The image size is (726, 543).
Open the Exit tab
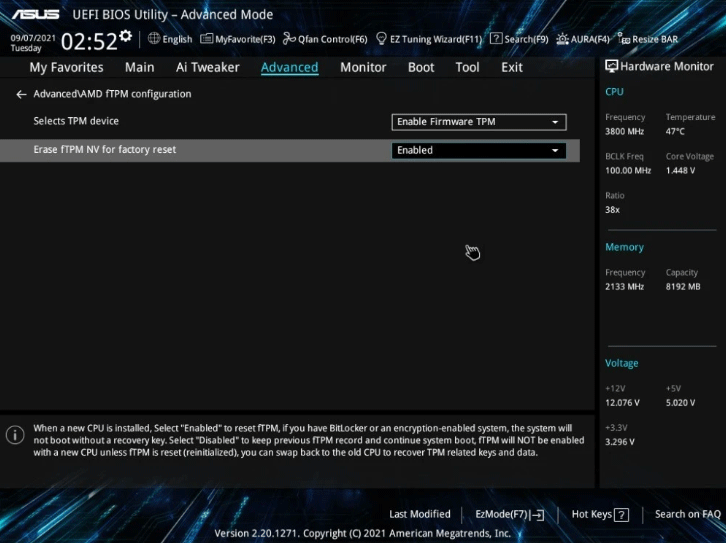point(512,68)
